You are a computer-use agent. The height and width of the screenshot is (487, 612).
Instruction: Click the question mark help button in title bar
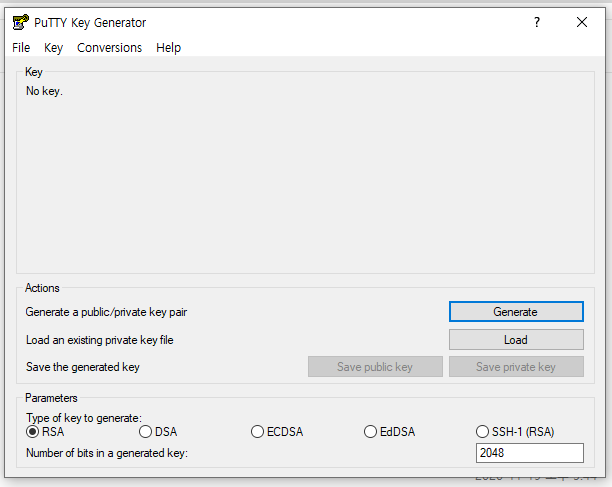point(537,22)
